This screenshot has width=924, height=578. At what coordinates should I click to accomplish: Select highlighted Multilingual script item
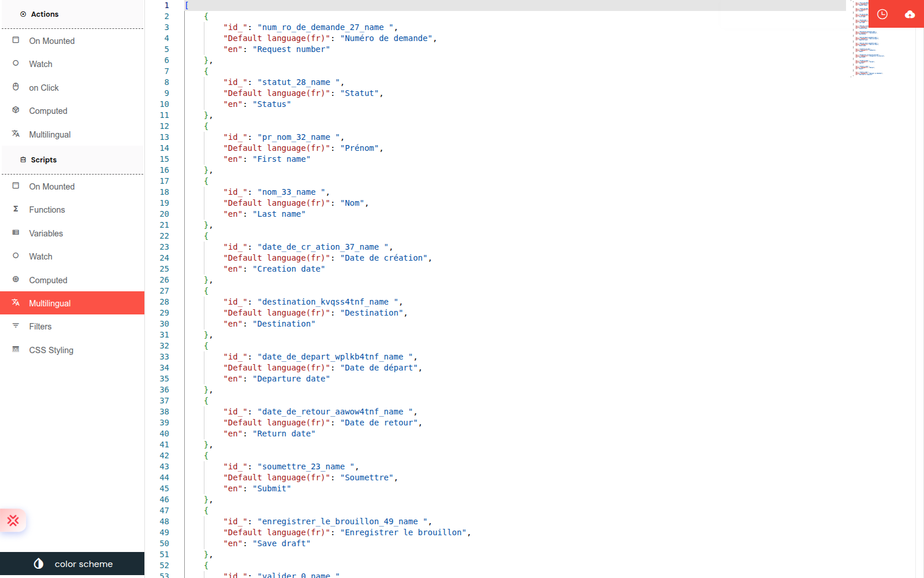[72, 303]
